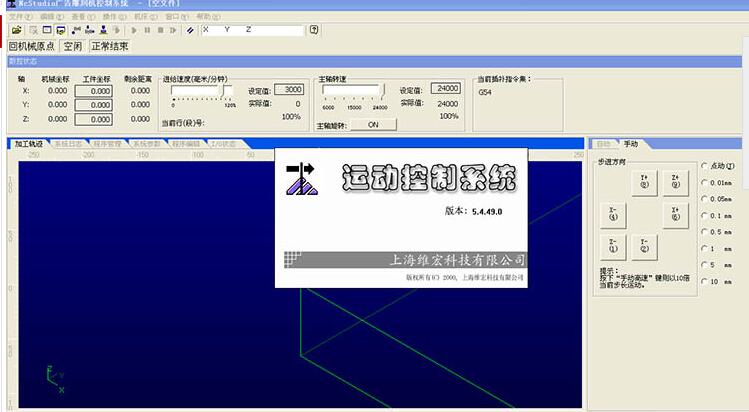The width and height of the screenshot is (749, 412).
Task: Select the 0.1 mm step radio button
Action: tap(705, 216)
